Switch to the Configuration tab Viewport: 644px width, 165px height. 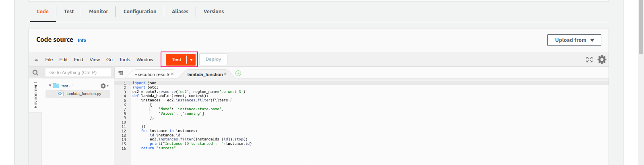pyautogui.click(x=140, y=12)
